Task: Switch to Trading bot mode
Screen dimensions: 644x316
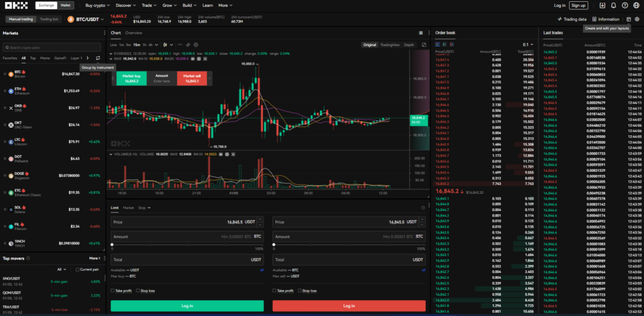Action: pos(49,19)
